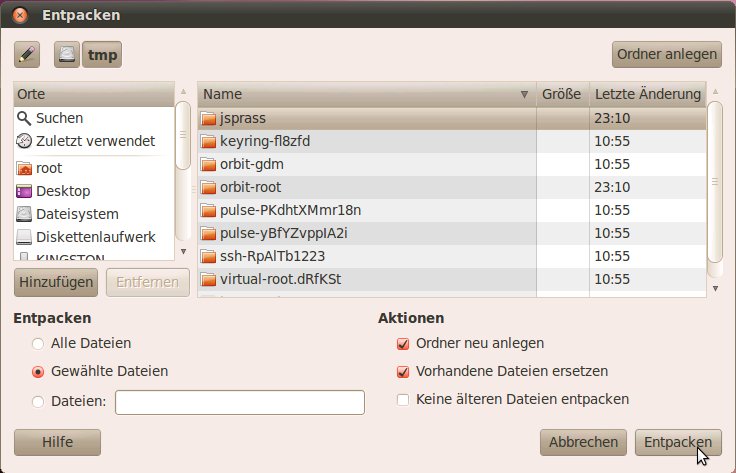Sort files by the Name column header
The height and width of the screenshot is (473, 736).
pos(365,94)
